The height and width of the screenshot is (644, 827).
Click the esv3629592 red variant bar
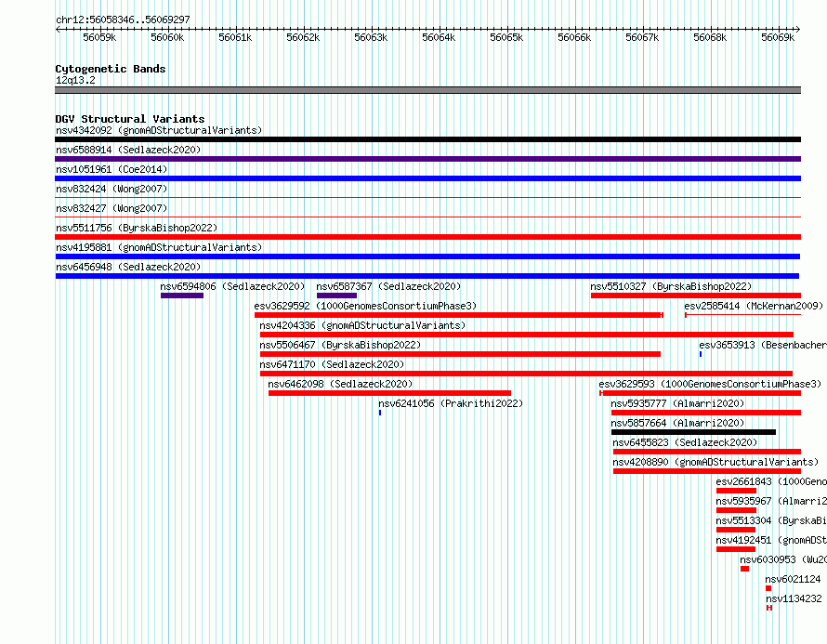point(459,315)
